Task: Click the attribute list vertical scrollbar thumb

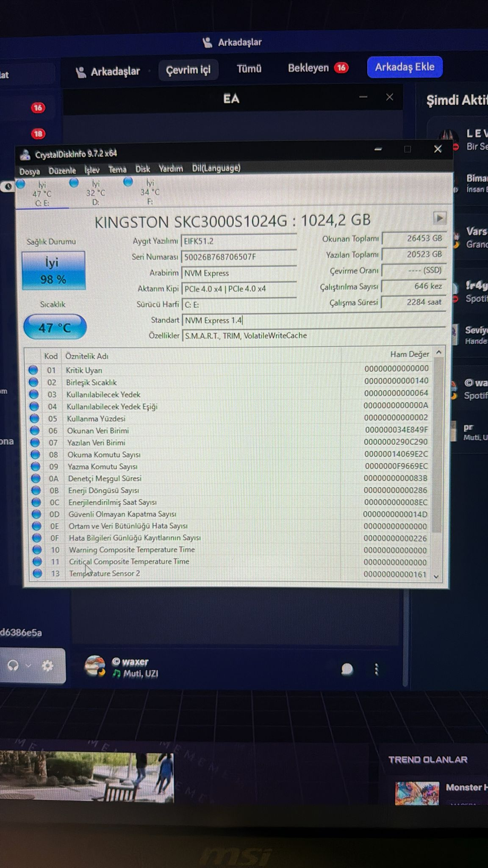Action: [438, 445]
